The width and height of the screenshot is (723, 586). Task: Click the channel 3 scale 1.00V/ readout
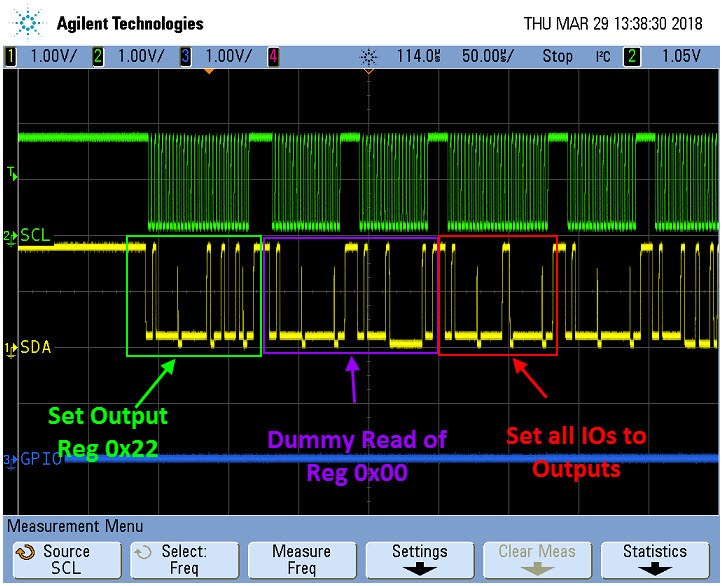pos(229,57)
